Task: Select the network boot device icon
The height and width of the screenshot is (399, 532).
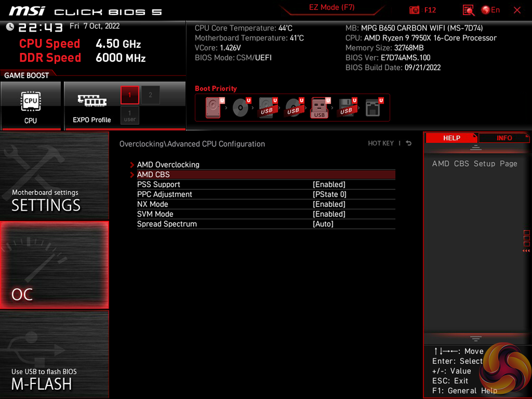Action: point(374,108)
